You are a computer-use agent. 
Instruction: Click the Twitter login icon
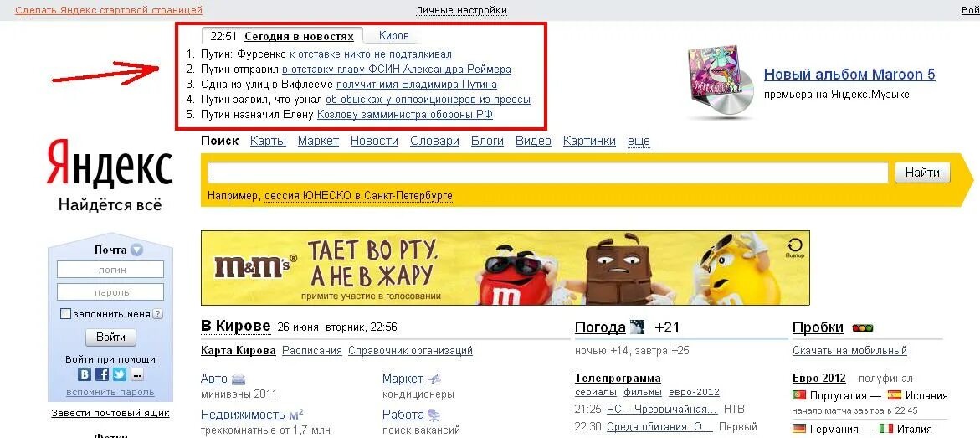[x=120, y=374]
